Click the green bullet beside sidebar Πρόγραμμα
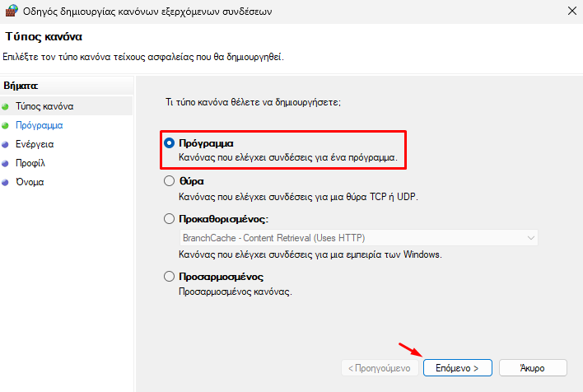 pos(5,126)
